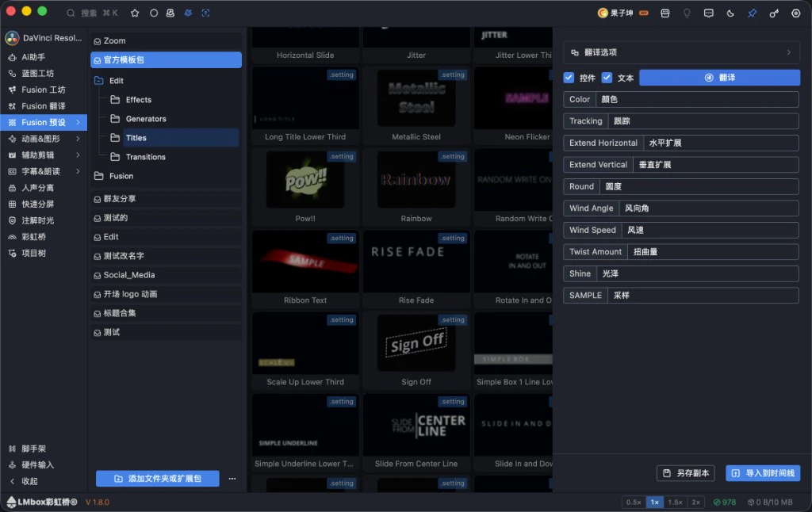This screenshot has height=512, width=812.
Task: Open 注解时光 sidebar icon
Action: click(12, 220)
